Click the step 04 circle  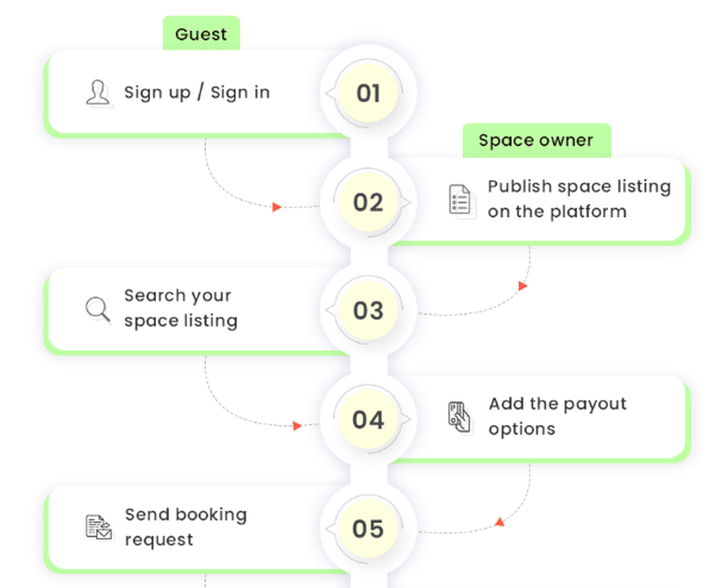(368, 419)
